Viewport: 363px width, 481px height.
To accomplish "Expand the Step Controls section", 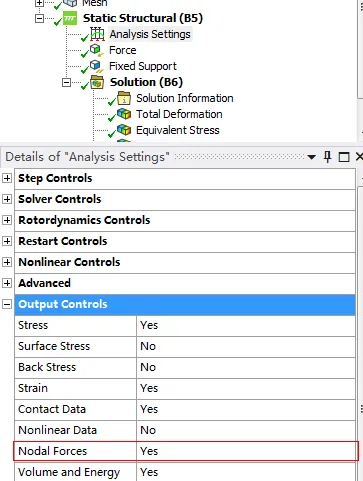I will 7,178.
